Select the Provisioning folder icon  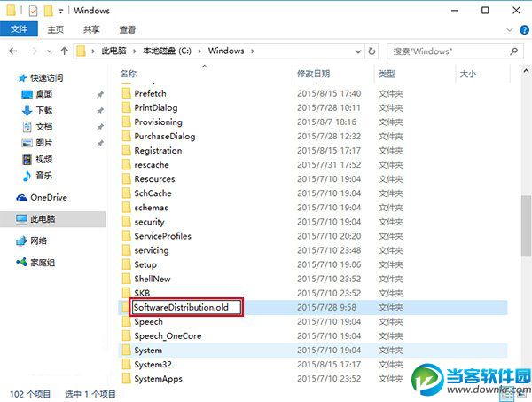126,122
